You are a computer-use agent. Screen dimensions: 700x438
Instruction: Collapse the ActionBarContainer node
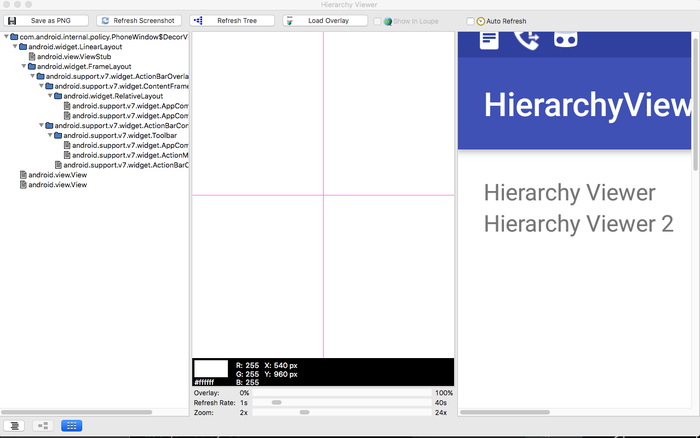tap(41, 125)
